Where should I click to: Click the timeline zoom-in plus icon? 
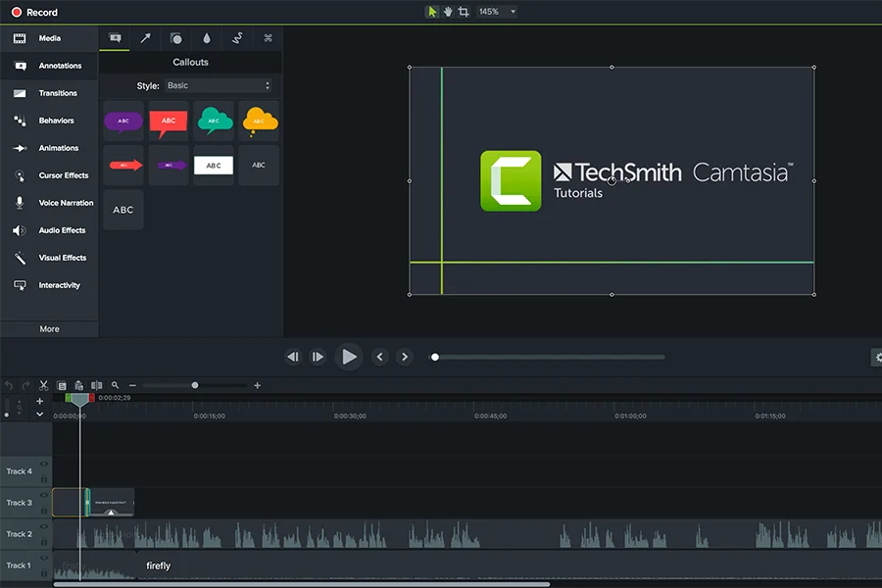[258, 385]
